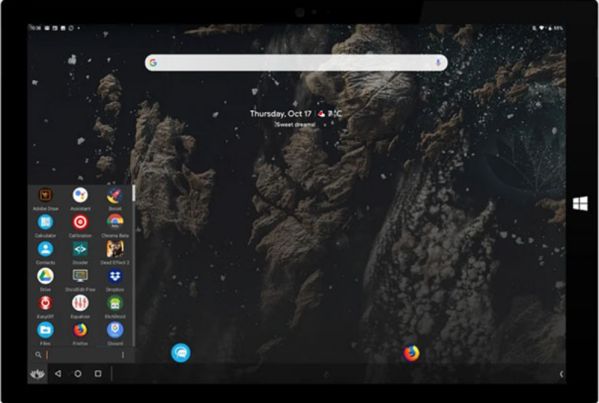Open the battery status indicator
The height and width of the screenshot is (403, 599).
pos(550,28)
